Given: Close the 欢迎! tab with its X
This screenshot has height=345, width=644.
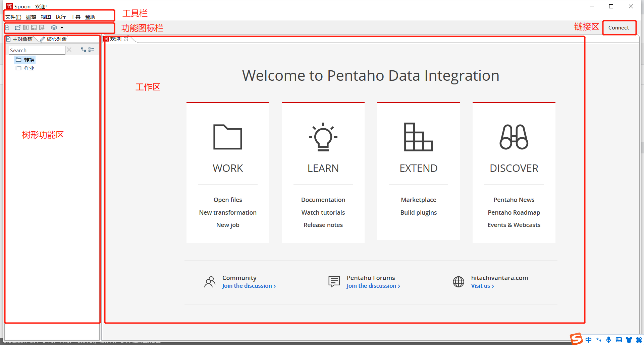Looking at the screenshot, I should pyautogui.click(x=126, y=39).
